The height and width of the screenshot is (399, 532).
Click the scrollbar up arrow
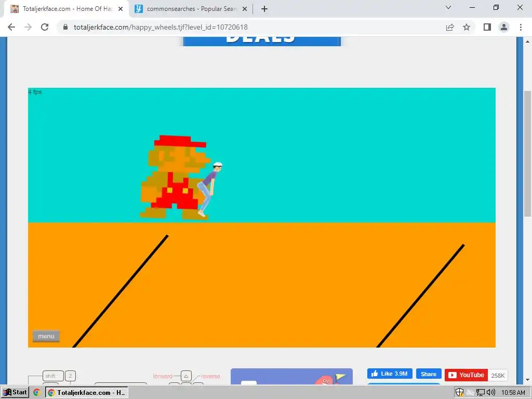pyautogui.click(x=527, y=42)
